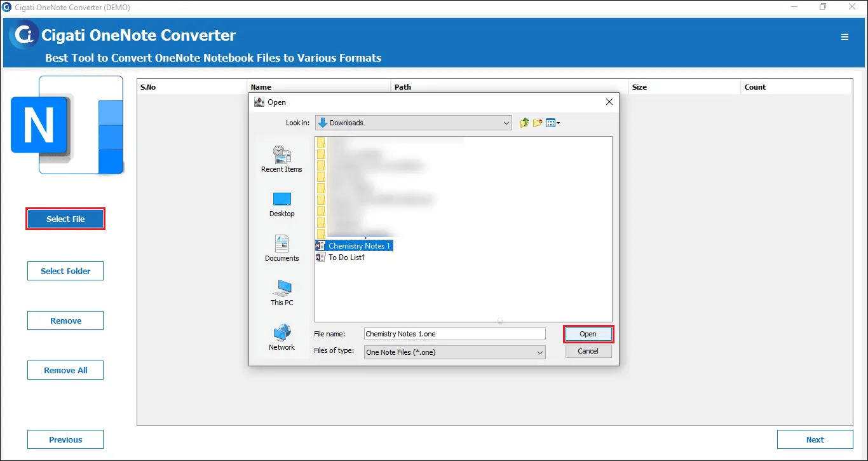The height and width of the screenshot is (461, 868).
Task: Click the Open button in dialog
Action: [x=588, y=334]
